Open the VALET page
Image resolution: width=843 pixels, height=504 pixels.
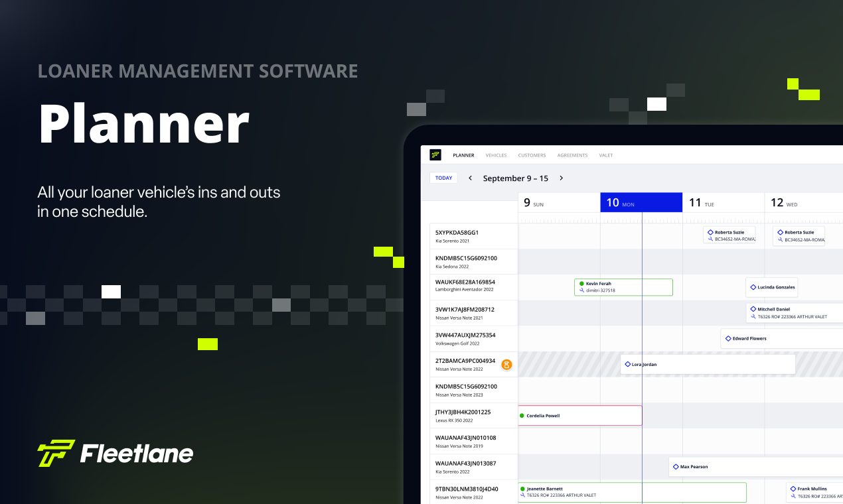605,155
